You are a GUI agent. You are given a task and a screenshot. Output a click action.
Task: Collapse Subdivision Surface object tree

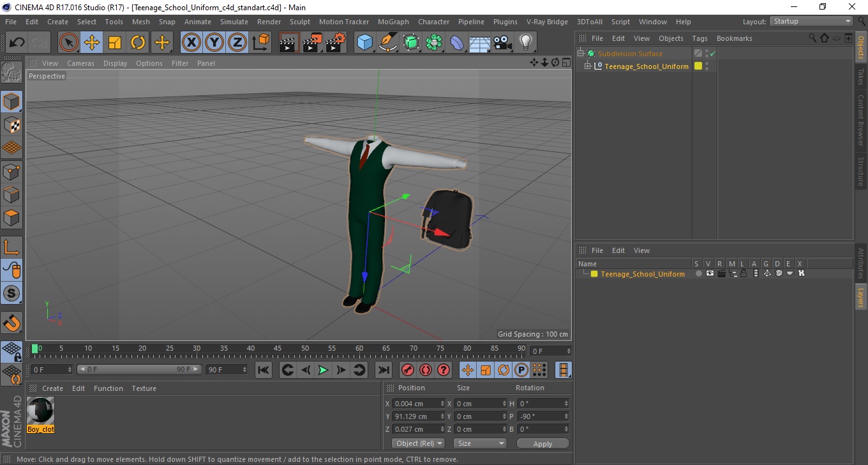click(581, 54)
